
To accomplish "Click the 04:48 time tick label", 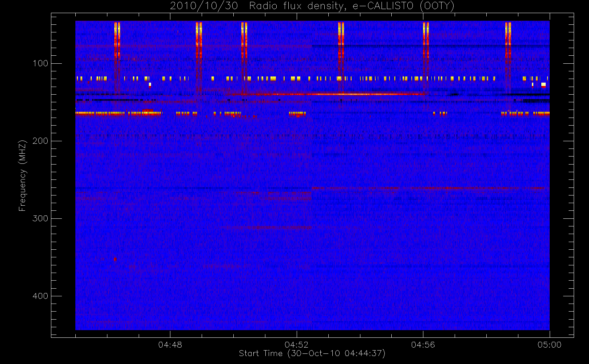I will tap(170, 345).
